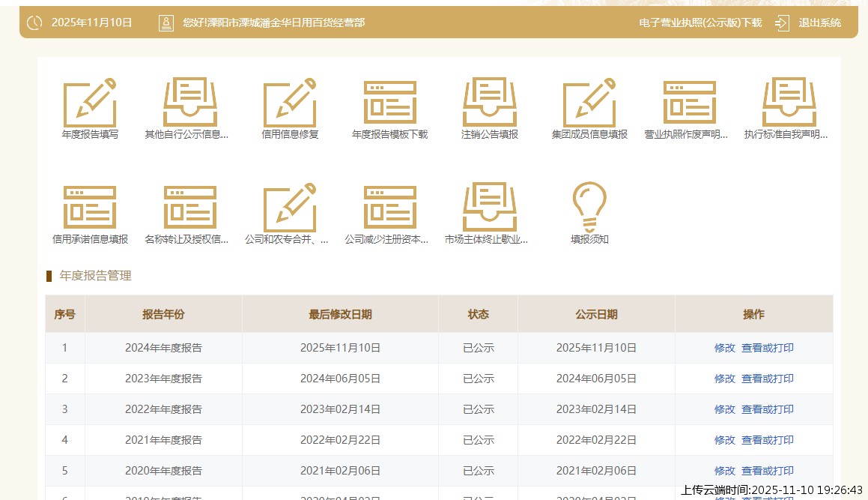The image size is (868, 500).
Task: Click 修改 for the 2022年年度报告
Action: pyautogui.click(x=724, y=409)
